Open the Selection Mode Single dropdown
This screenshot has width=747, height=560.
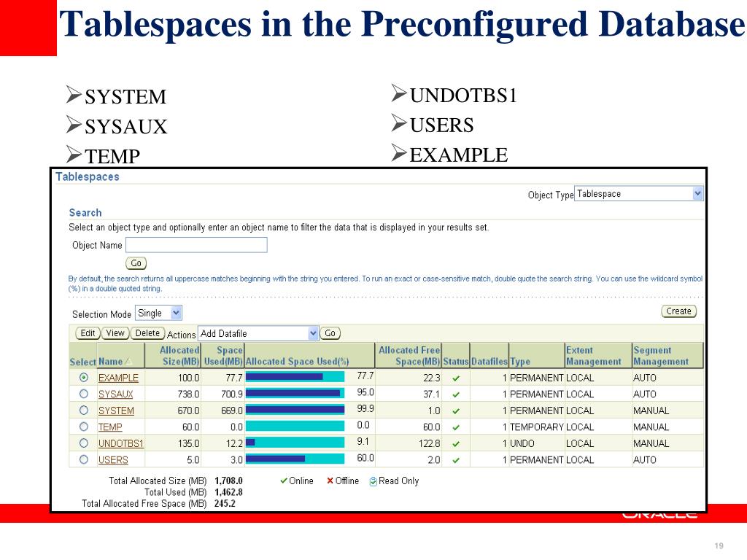pos(158,313)
